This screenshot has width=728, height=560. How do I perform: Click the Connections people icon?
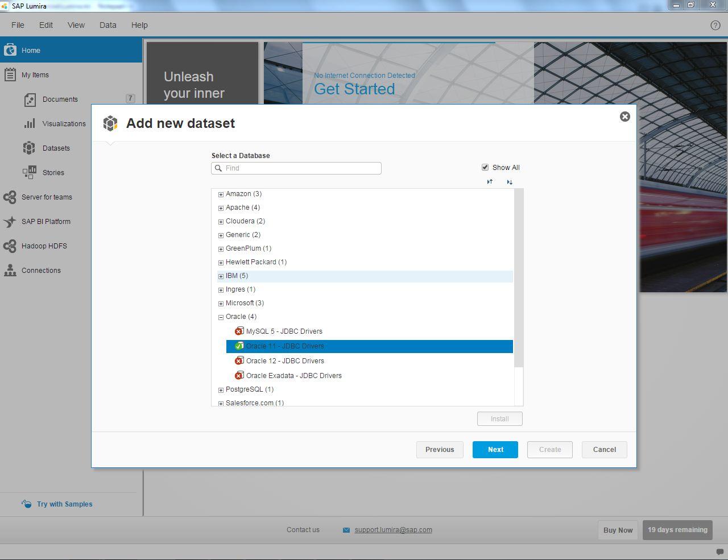click(10, 270)
